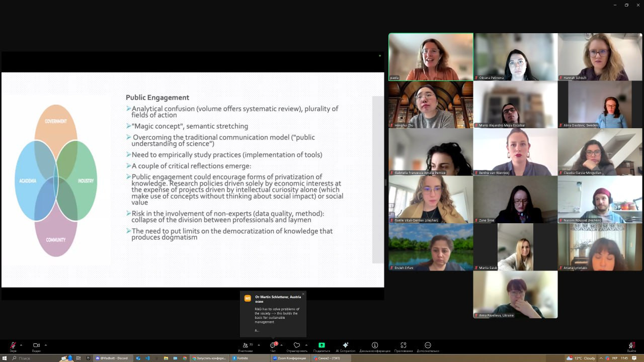
Task: Click the Leave meeting button
Action: [x=631, y=346]
